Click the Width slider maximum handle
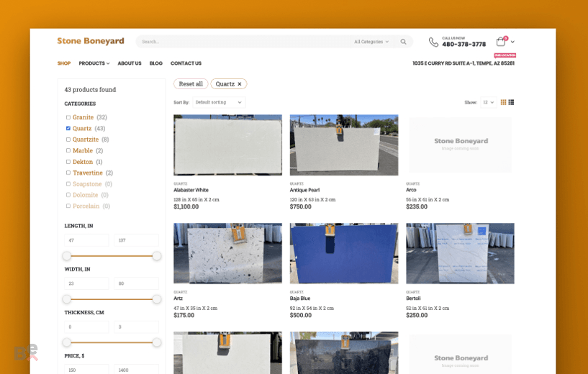The height and width of the screenshot is (374, 588). [x=157, y=299]
